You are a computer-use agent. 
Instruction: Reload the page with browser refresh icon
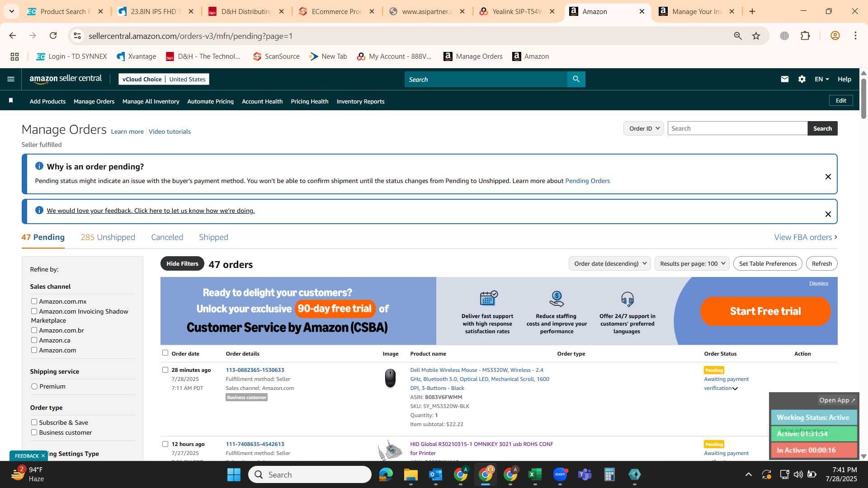tap(53, 36)
